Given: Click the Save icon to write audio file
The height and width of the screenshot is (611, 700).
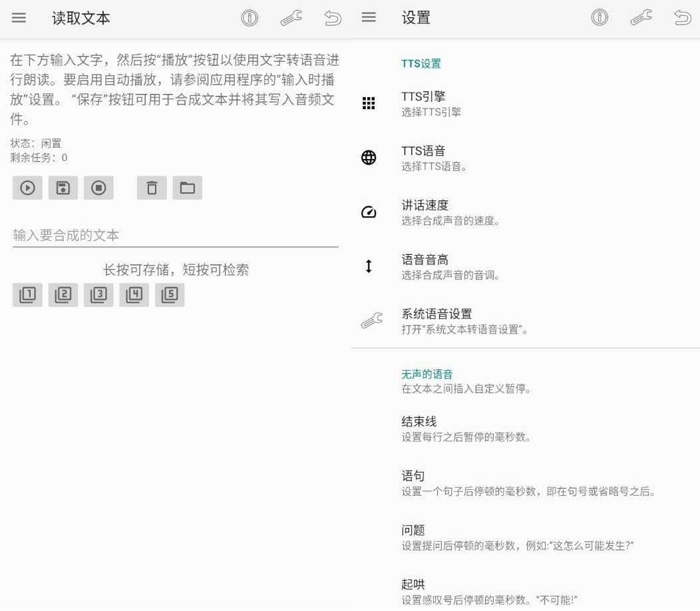Looking at the screenshot, I should [x=63, y=188].
